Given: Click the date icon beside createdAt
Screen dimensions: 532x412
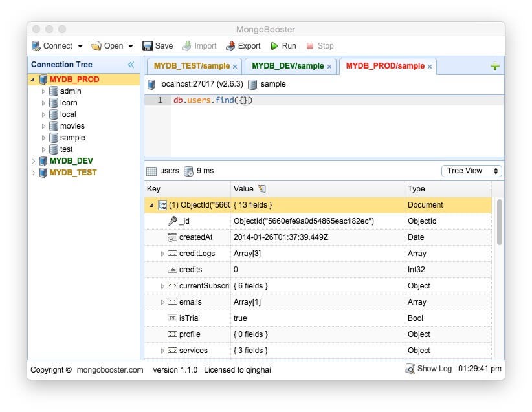Looking at the screenshot, I should coord(172,237).
